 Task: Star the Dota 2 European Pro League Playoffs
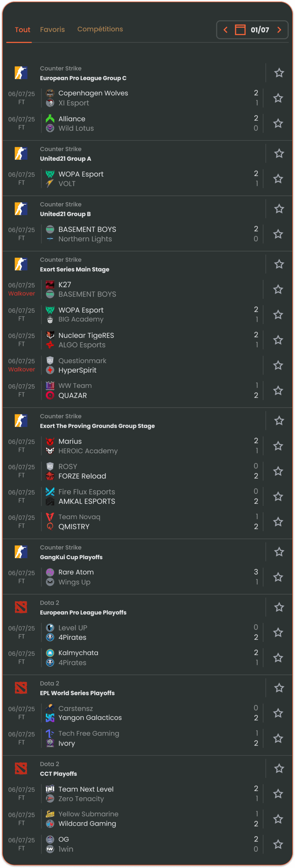pyautogui.click(x=279, y=607)
